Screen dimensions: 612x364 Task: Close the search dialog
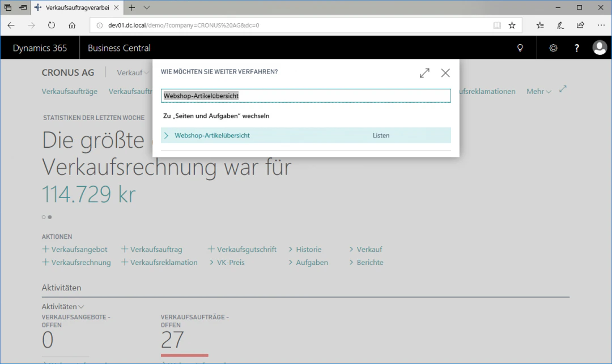pyautogui.click(x=445, y=73)
